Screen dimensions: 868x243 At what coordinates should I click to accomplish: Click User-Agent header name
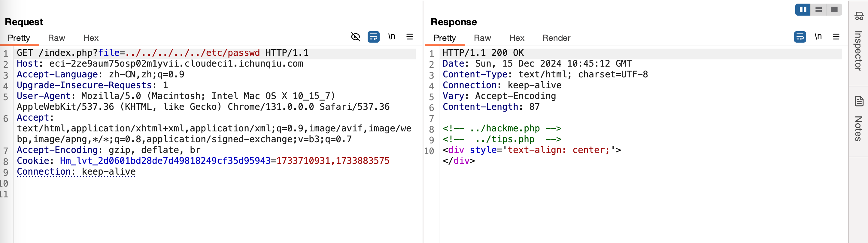44,96
